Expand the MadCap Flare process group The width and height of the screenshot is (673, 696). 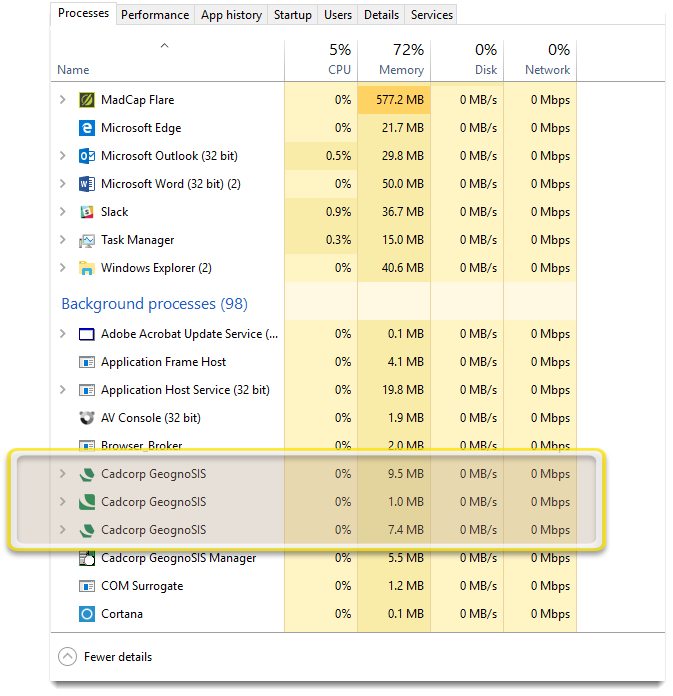pos(63,100)
